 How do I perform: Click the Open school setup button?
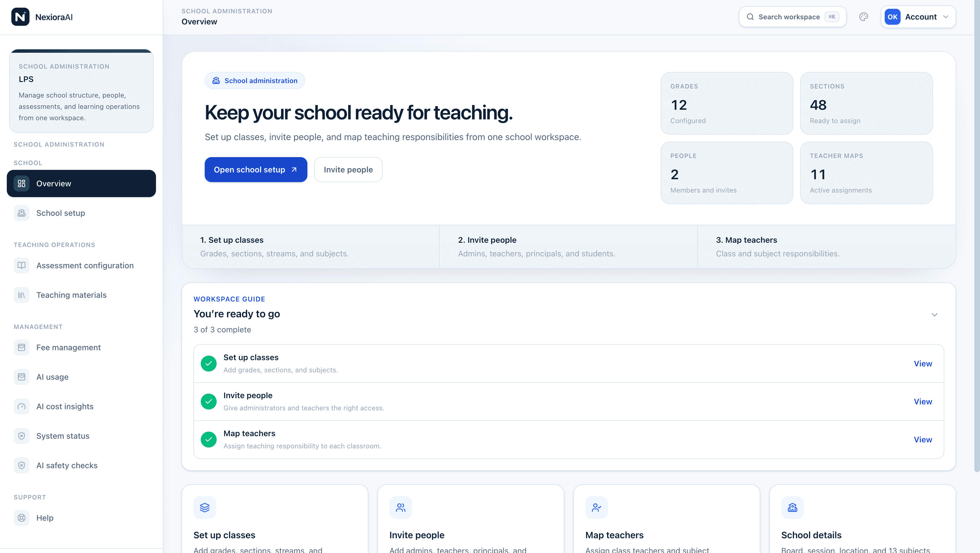(x=256, y=170)
